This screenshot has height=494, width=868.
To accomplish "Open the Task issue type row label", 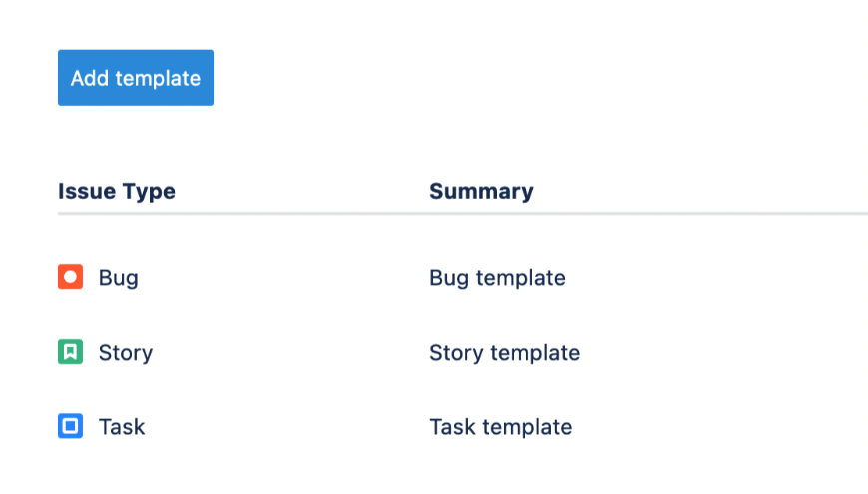I will coord(122,427).
